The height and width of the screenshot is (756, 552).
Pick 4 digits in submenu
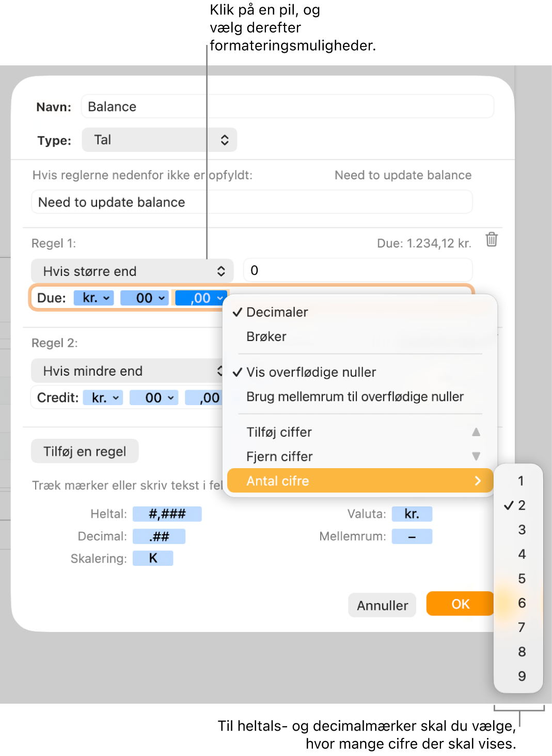point(518,554)
